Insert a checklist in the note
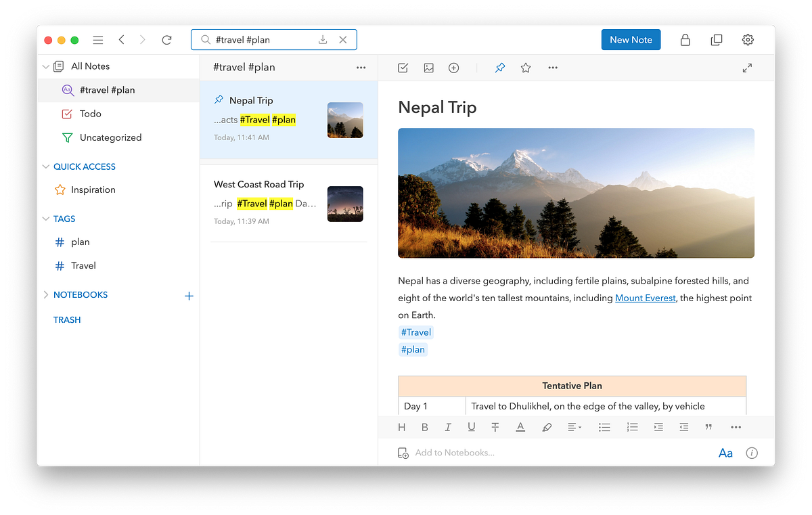 click(403, 68)
